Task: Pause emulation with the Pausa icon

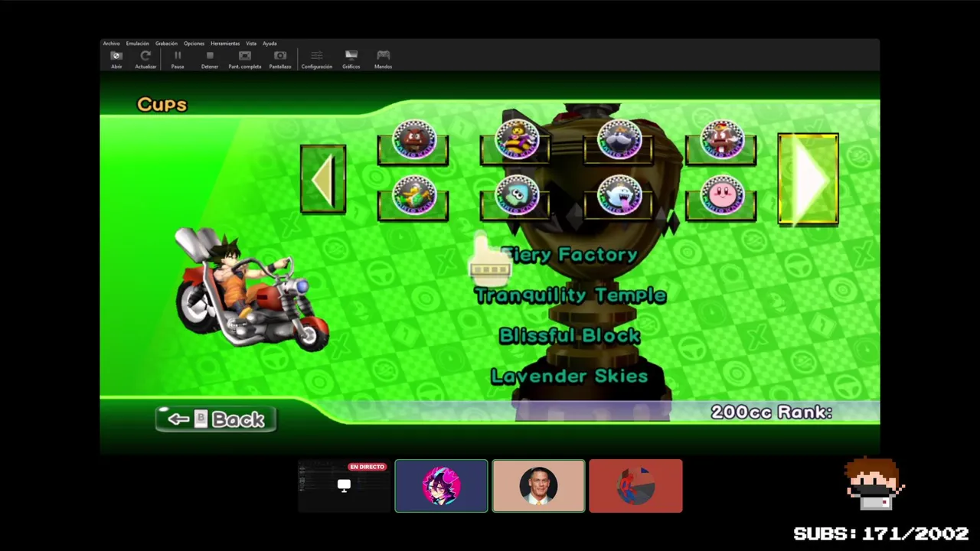Action: coord(178,60)
